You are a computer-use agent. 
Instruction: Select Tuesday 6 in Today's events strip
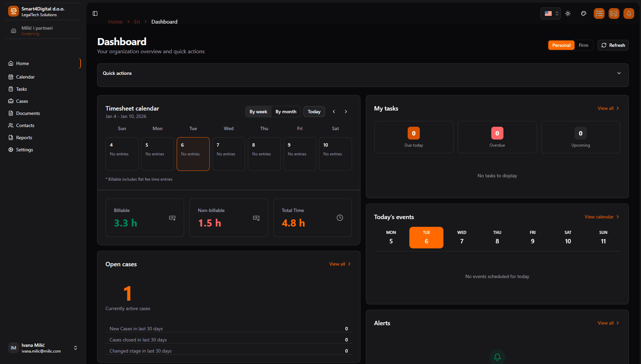pyautogui.click(x=426, y=237)
